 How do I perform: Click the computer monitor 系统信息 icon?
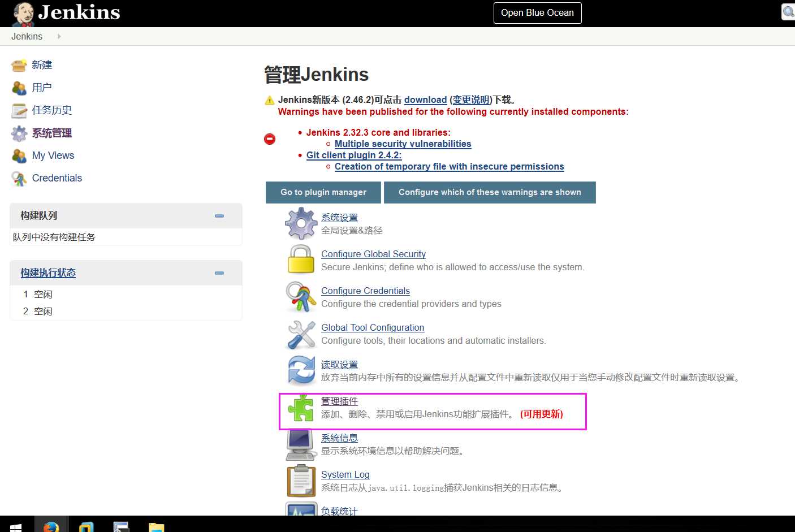(301, 445)
